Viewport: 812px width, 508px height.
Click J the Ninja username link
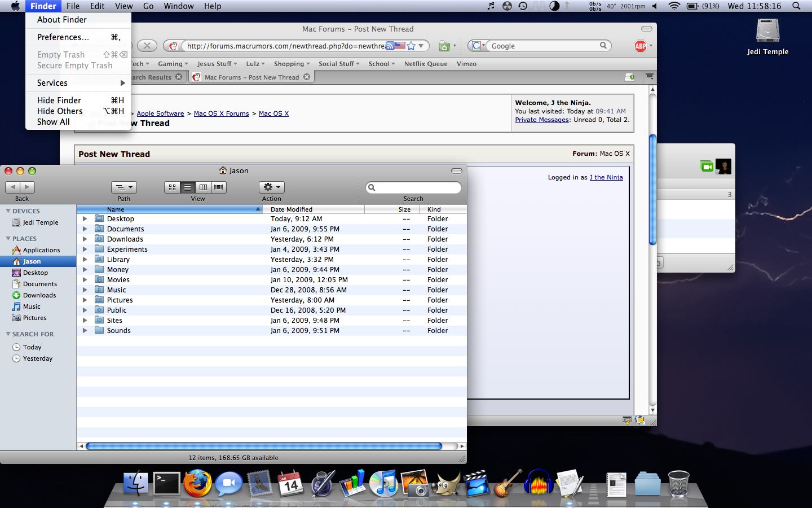[606, 177]
